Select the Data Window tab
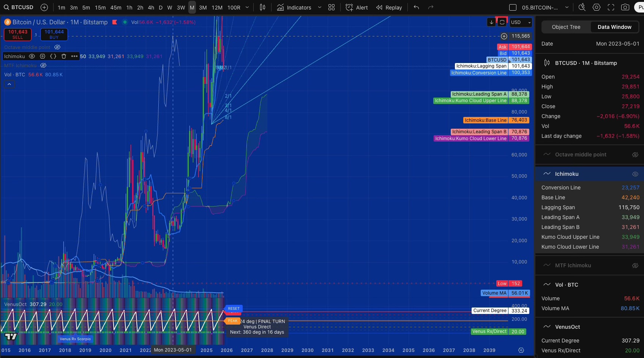 [614, 27]
